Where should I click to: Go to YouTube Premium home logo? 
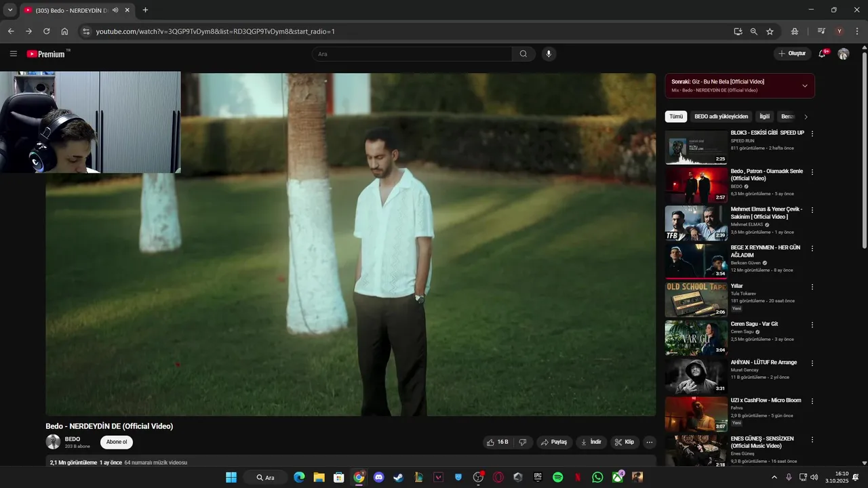[46, 54]
